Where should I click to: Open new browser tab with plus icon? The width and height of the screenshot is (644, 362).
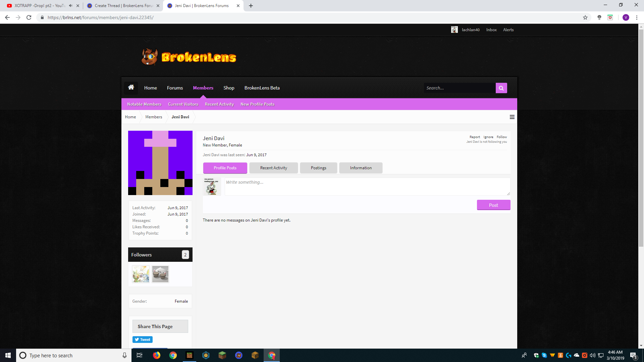(251, 6)
